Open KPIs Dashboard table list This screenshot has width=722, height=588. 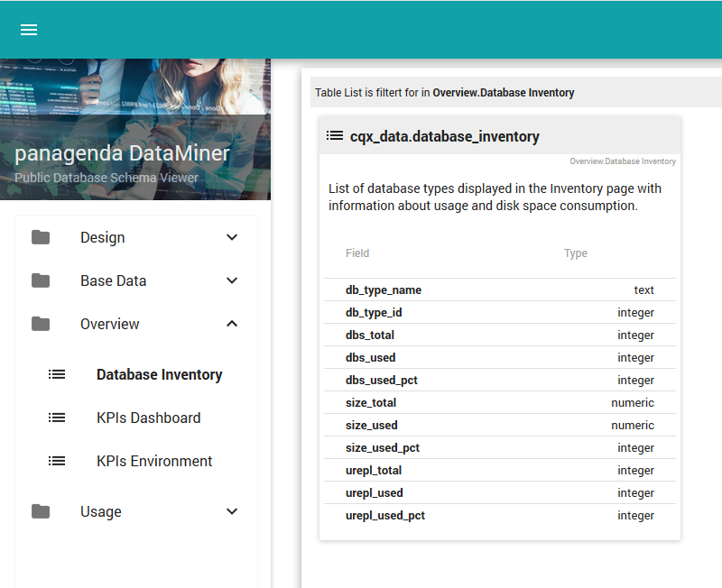tap(149, 418)
